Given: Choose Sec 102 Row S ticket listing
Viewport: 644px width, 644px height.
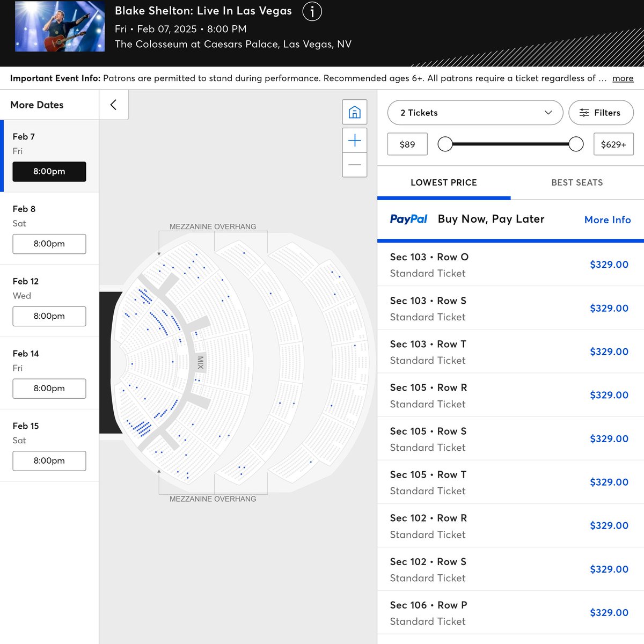Looking at the screenshot, I should [510, 569].
